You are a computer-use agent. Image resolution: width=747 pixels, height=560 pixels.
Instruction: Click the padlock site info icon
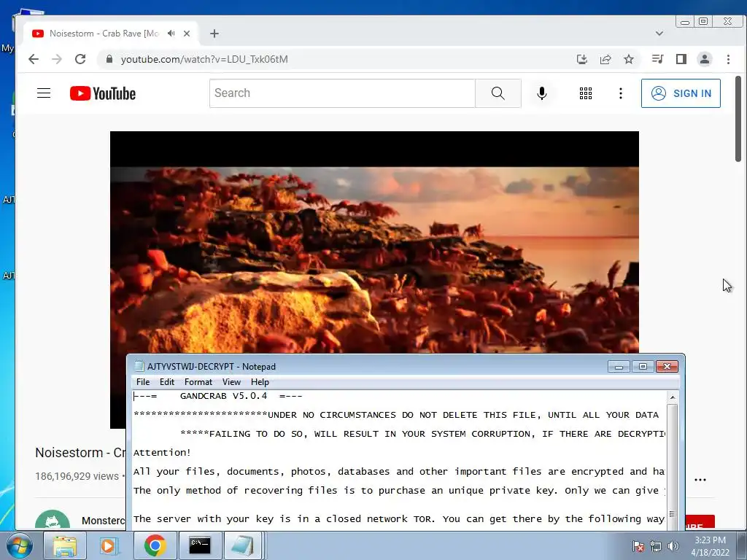[109, 59]
